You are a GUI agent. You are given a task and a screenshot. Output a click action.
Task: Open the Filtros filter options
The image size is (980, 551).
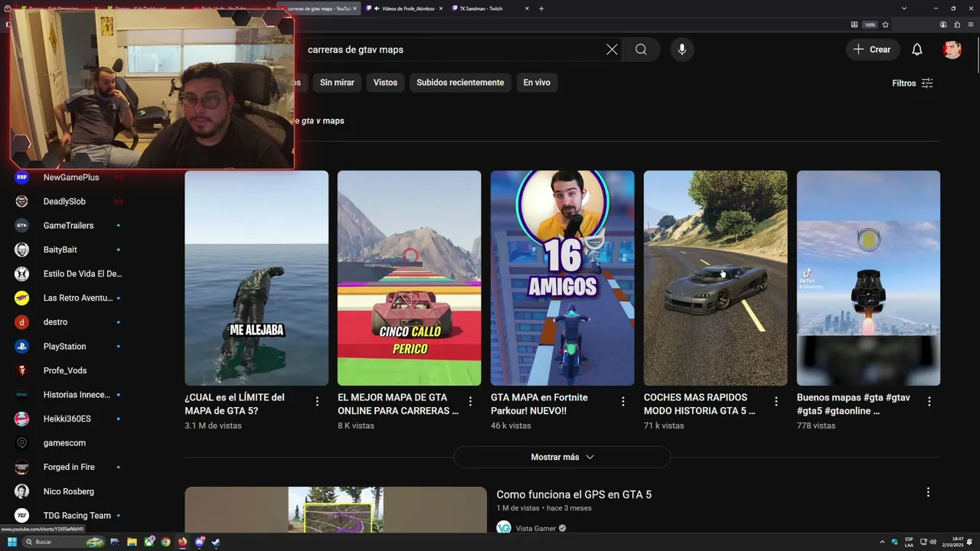click(x=913, y=83)
